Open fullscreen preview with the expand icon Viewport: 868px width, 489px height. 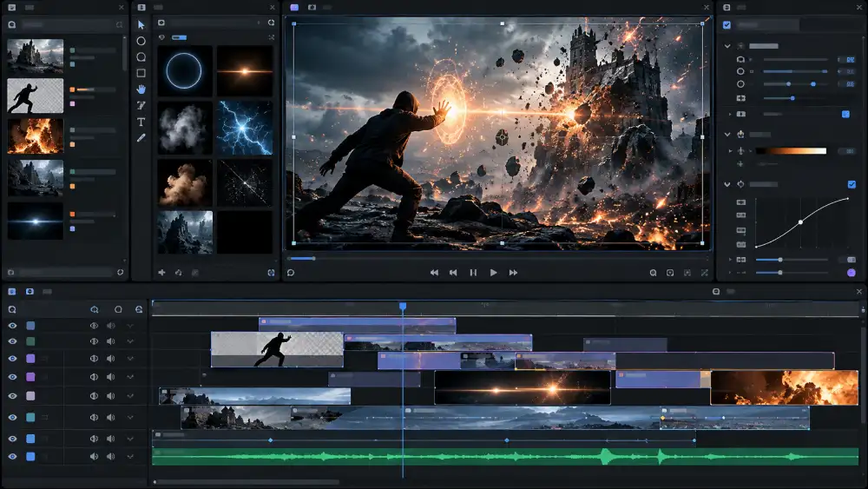(704, 273)
